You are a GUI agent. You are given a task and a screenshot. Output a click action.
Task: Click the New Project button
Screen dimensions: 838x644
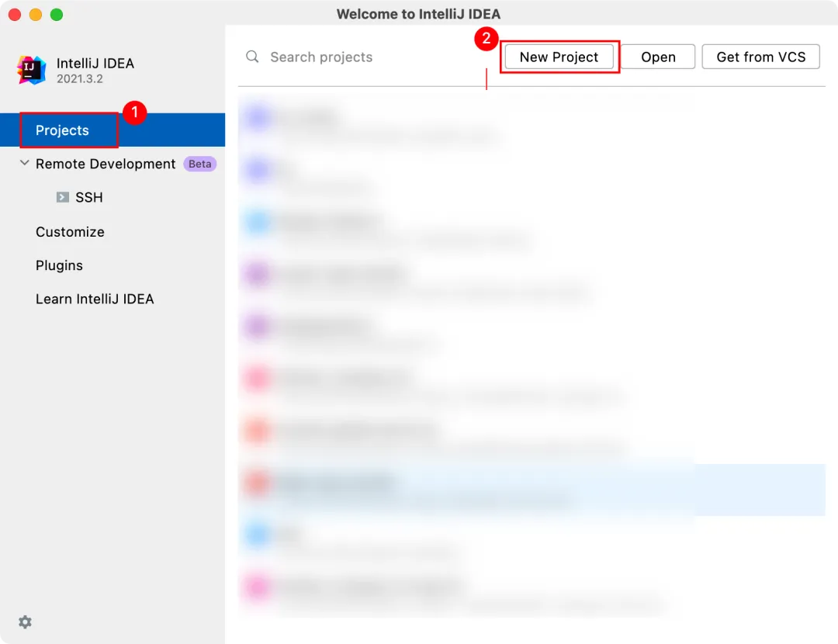(x=559, y=57)
